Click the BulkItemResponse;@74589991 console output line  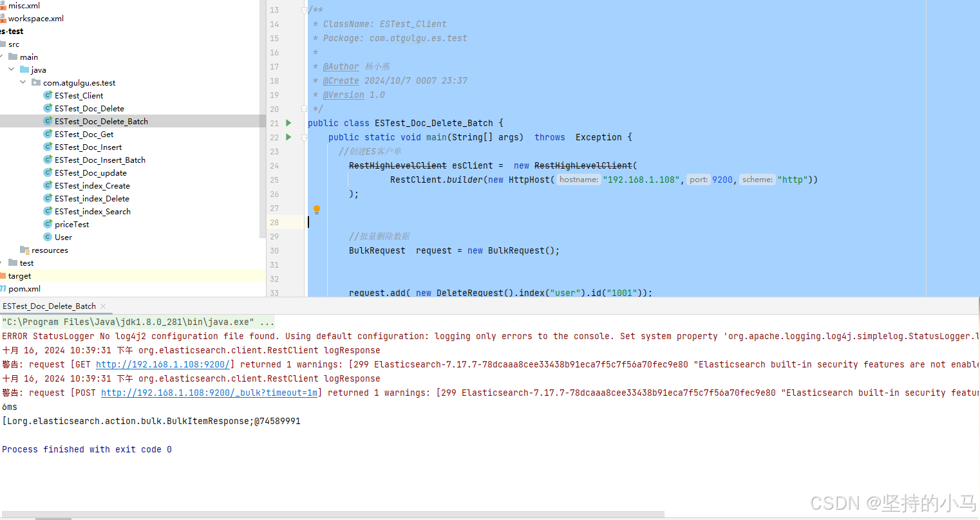pyautogui.click(x=151, y=421)
